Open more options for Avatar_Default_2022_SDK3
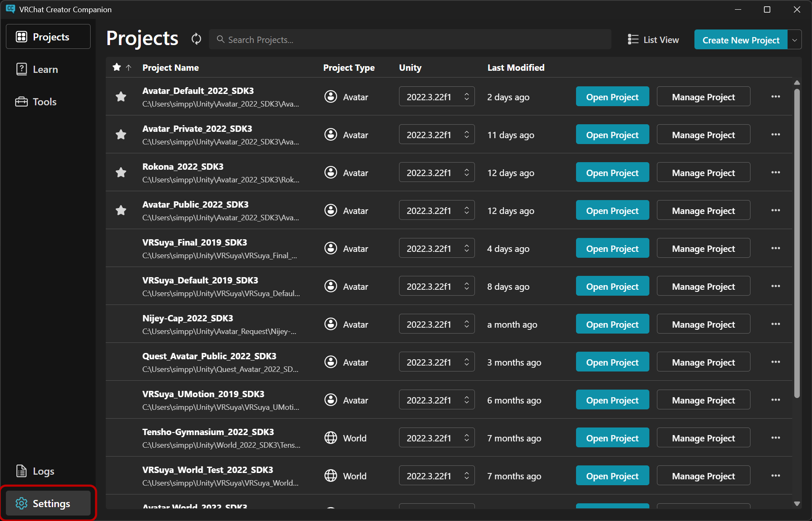This screenshot has width=812, height=521. pyautogui.click(x=776, y=97)
